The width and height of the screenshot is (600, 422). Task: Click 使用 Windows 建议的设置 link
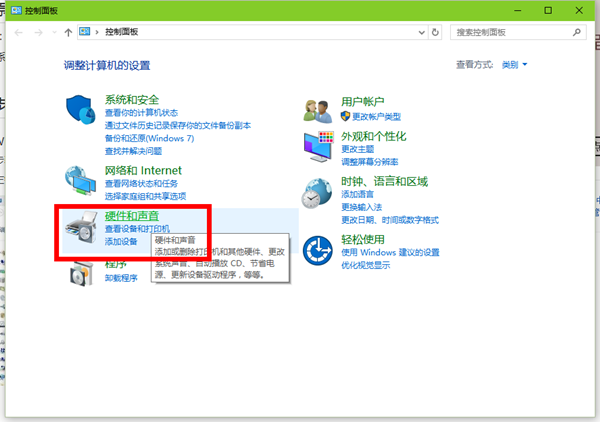click(390, 253)
